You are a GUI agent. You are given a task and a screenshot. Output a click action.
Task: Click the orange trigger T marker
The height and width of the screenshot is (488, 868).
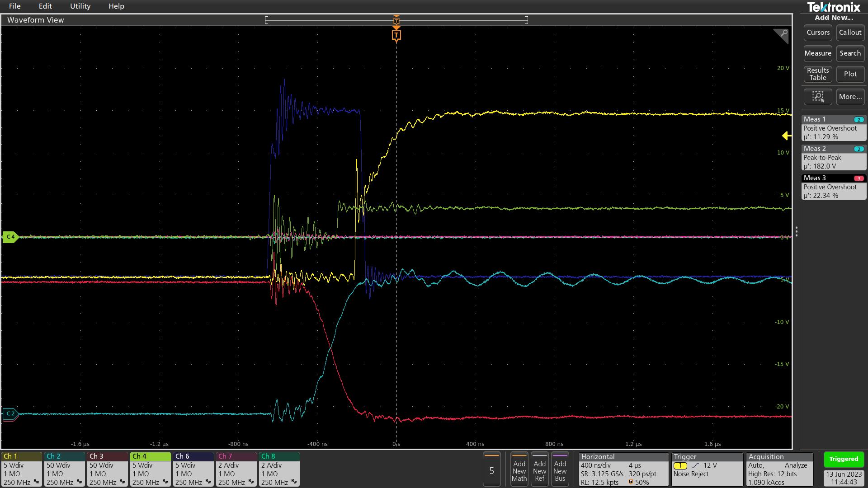[x=396, y=35]
